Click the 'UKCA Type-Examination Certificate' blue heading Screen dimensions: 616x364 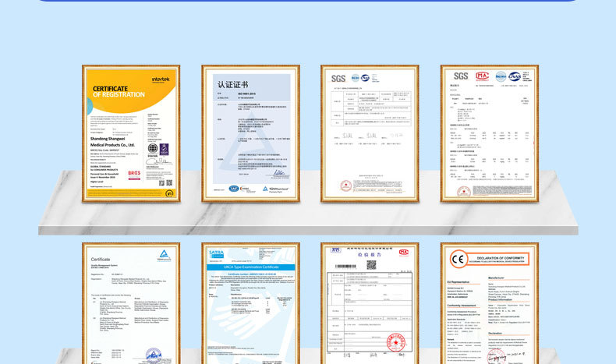coord(251,267)
